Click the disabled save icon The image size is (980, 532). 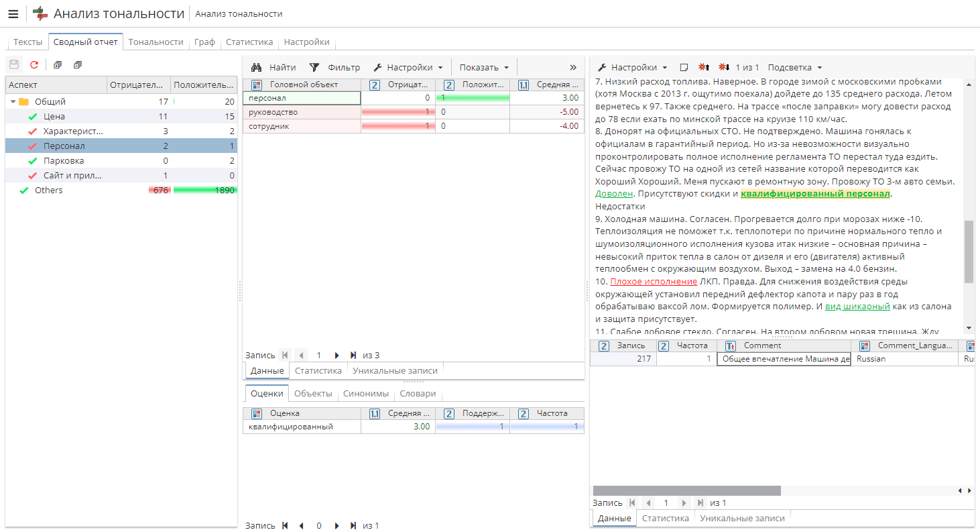click(x=15, y=65)
